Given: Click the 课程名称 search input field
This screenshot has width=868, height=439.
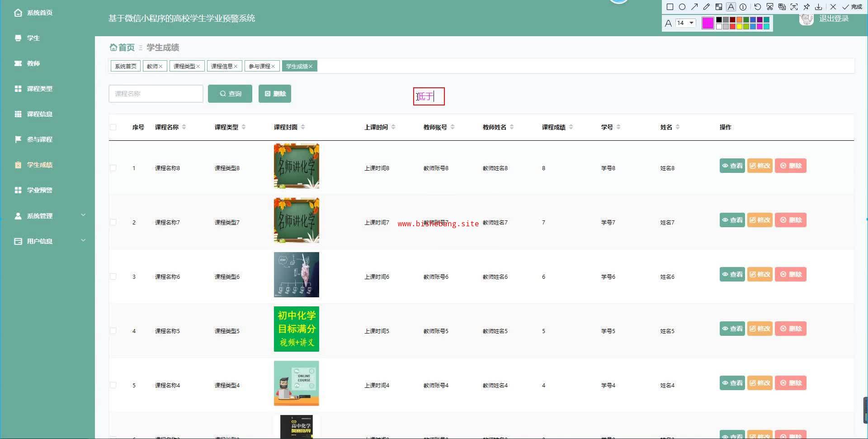Looking at the screenshot, I should [156, 94].
